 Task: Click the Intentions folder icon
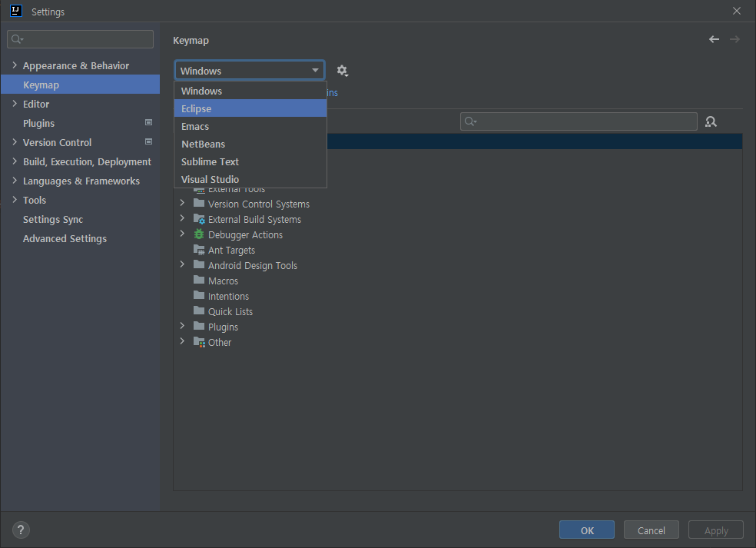(199, 295)
